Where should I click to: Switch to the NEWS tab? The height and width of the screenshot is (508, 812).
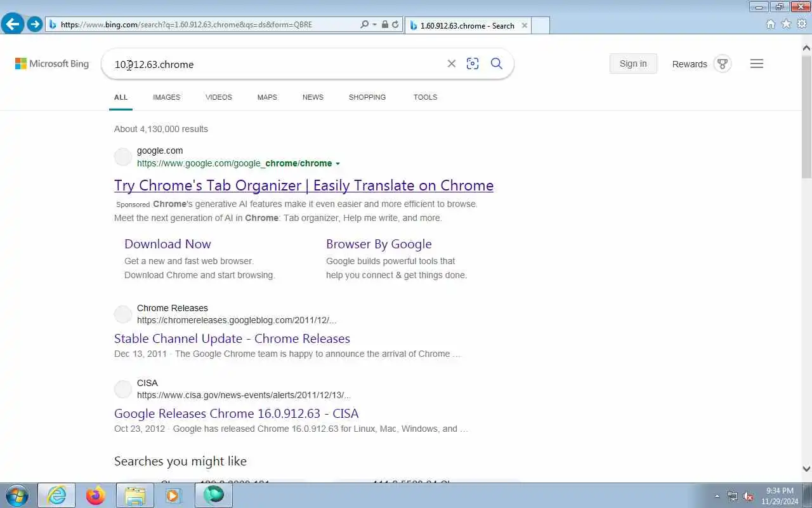313,97
